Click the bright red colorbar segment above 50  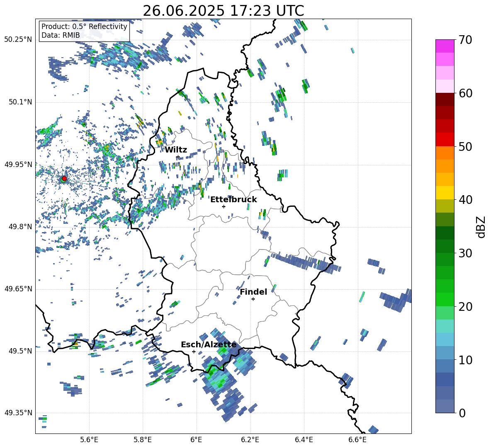tap(445, 140)
